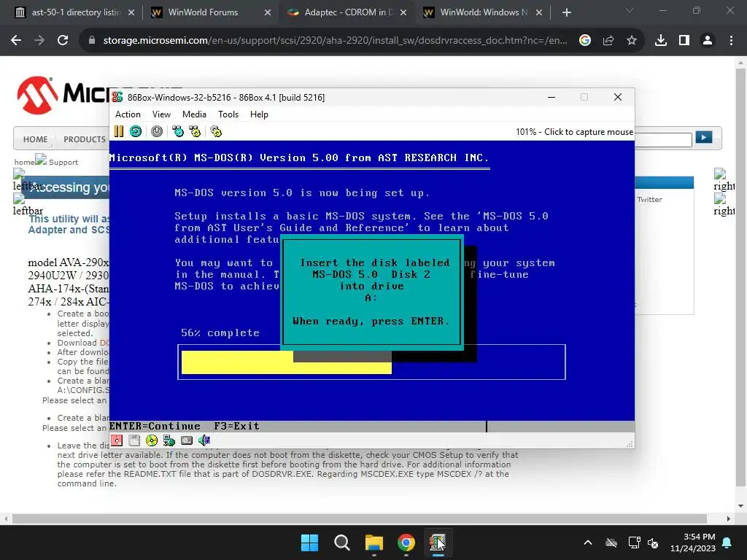747x560 pixels.
Task: Open Chrome downloads
Action: point(661,41)
